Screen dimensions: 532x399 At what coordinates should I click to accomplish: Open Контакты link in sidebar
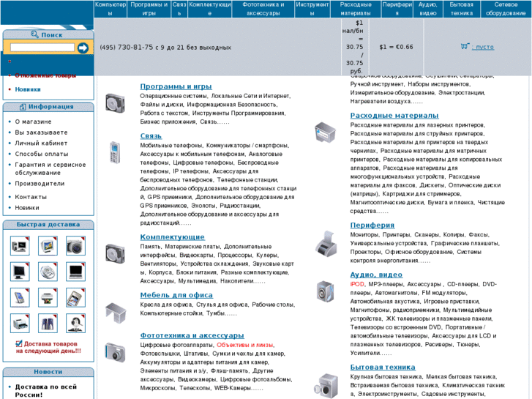[x=31, y=197]
